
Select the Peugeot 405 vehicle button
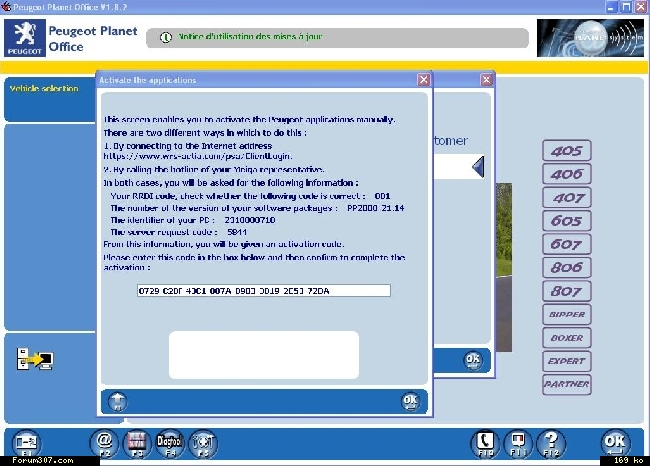click(x=567, y=150)
